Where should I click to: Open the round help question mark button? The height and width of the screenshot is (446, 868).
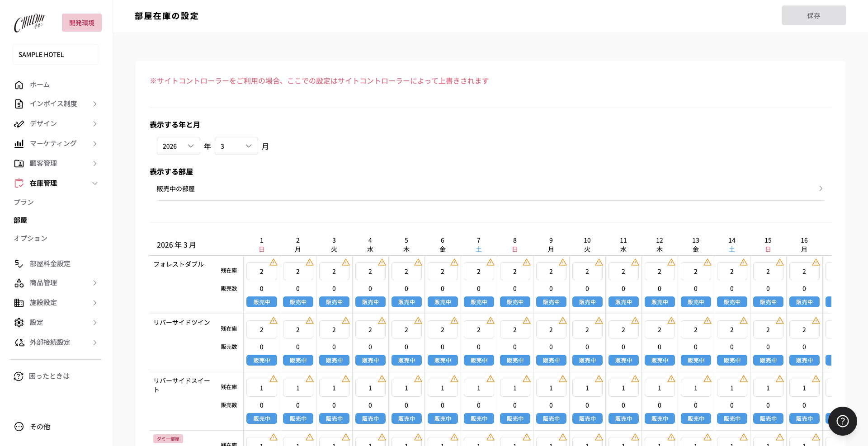[x=842, y=421]
